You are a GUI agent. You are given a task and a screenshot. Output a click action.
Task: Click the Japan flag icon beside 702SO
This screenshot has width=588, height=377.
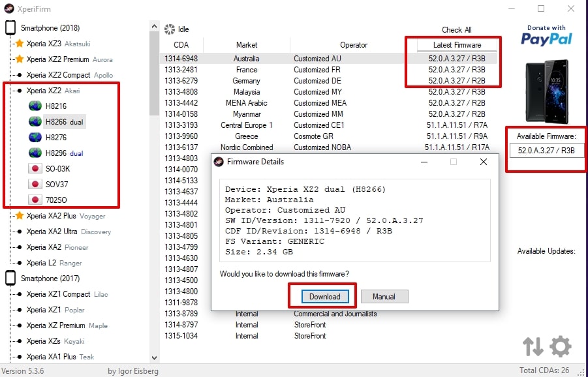coord(35,200)
